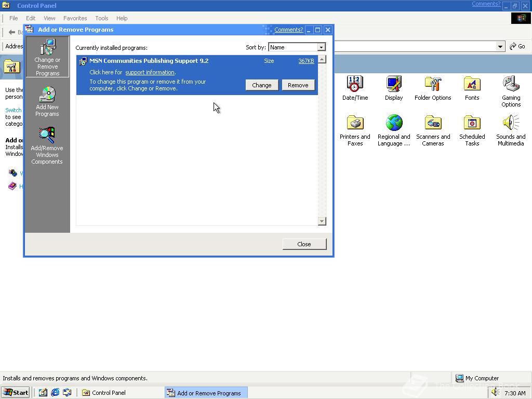Click the Internet Explorer quick launch icon

[55, 393]
